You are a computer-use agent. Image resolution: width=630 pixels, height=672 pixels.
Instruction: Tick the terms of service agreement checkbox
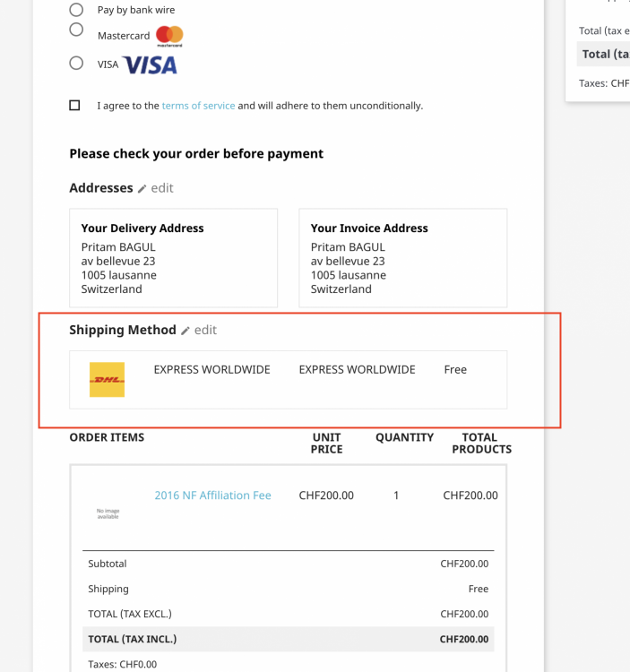(x=74, y=106)
